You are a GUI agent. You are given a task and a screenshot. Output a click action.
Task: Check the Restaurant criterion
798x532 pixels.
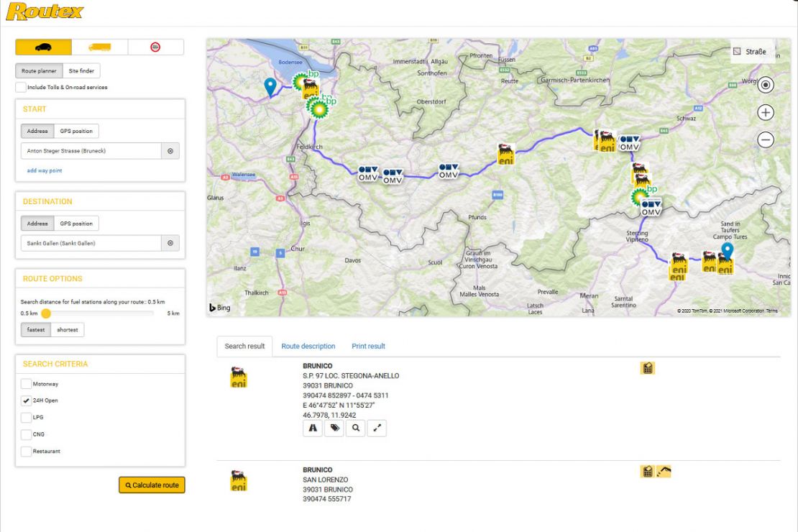(26, 451)
